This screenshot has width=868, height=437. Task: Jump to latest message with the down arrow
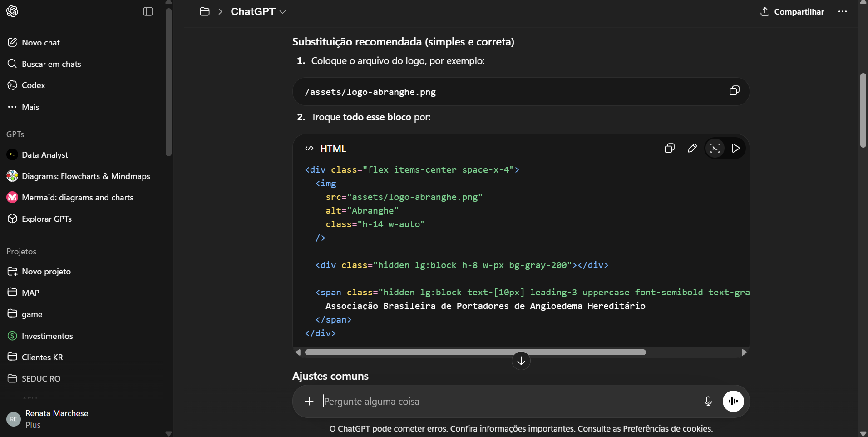(x=521, y=360)
